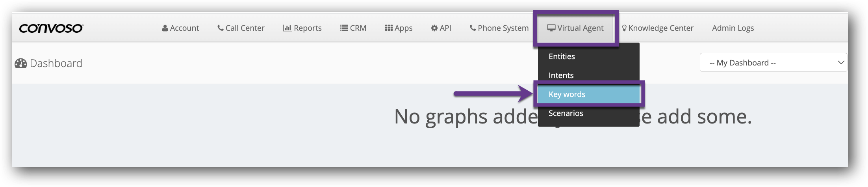
Task: Open the Admin Logs link
Action: coord(733,28)
